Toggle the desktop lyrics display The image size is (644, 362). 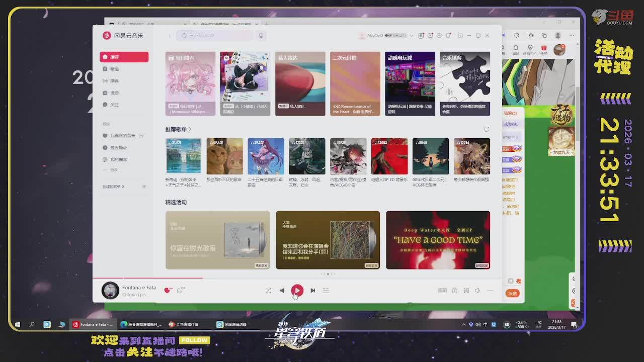[466, 291]
